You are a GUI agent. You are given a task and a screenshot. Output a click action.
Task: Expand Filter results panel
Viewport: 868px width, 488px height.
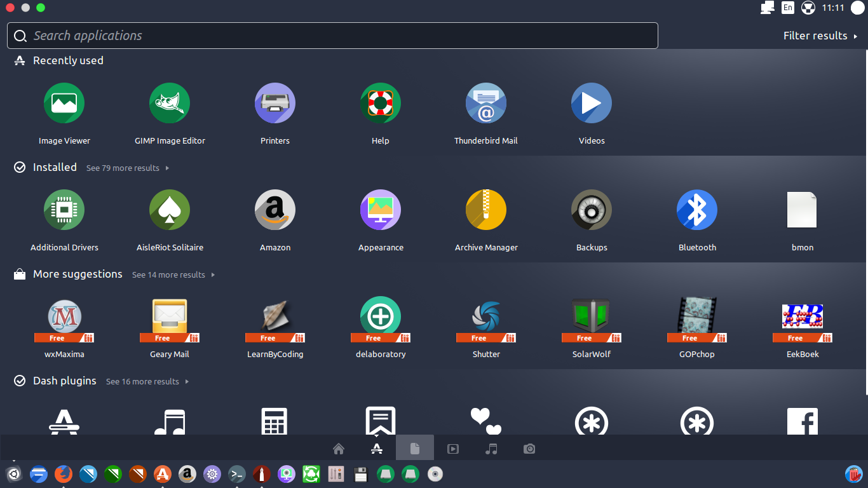(x=820, y=36)
